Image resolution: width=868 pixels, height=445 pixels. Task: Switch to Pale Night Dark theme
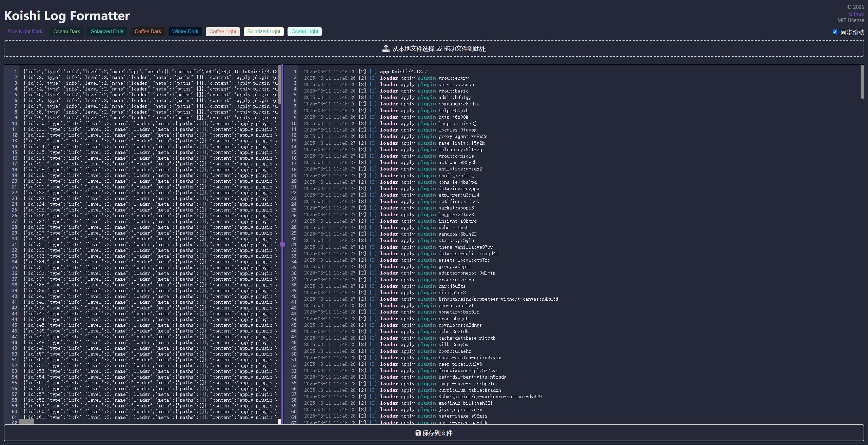[x=25, y=32]
